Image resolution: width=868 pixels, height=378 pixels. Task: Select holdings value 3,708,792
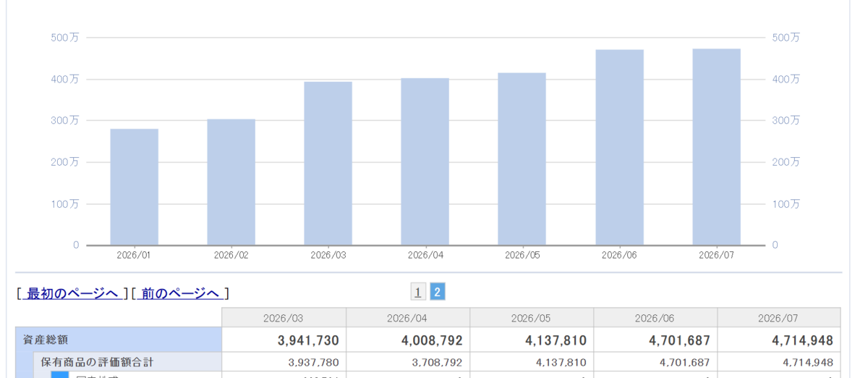click(437, 362)
